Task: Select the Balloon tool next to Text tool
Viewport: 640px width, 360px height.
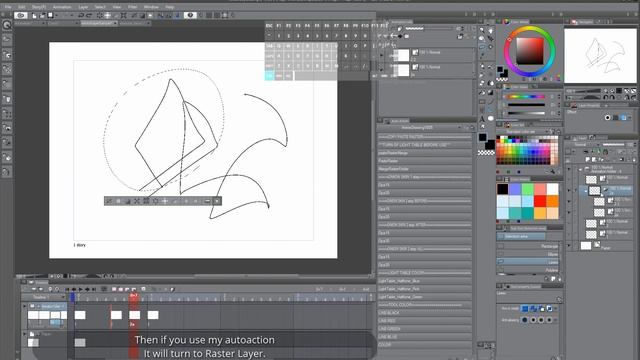Action: click(x=490, y=119)
